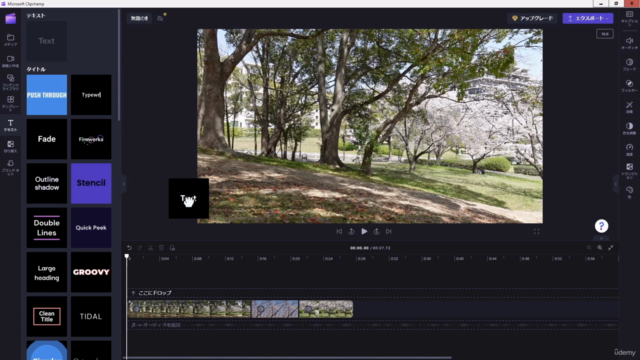Image resolution: width=640 pixels, height=360 pixels.
Task: Open the Templates grid tab
Action: tap(11, 103)
